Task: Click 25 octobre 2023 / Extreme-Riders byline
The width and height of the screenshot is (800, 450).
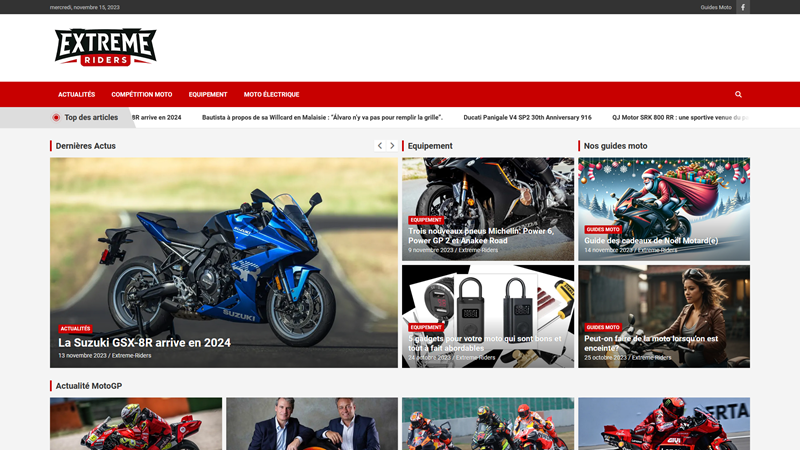Action: pyautogui.click(x=628, y=358)
